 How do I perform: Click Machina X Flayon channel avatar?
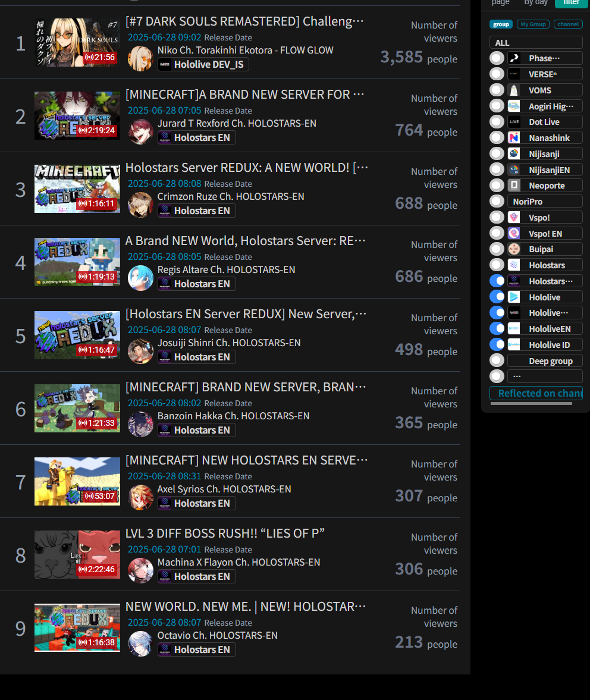pos(140,571)
